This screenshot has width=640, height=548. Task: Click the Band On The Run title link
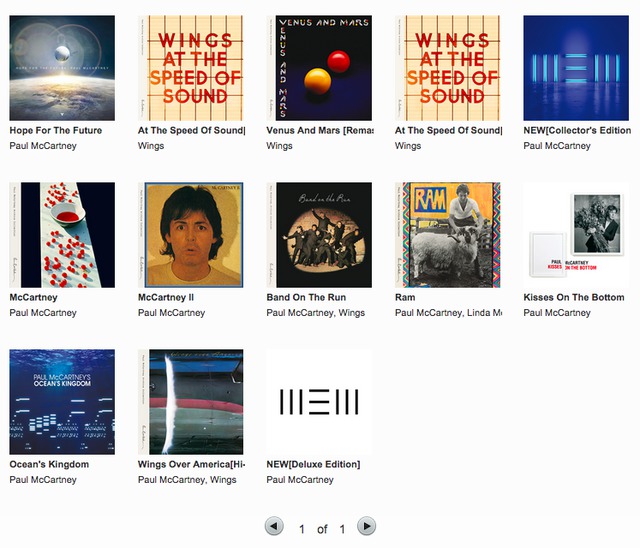click(306, 297)
